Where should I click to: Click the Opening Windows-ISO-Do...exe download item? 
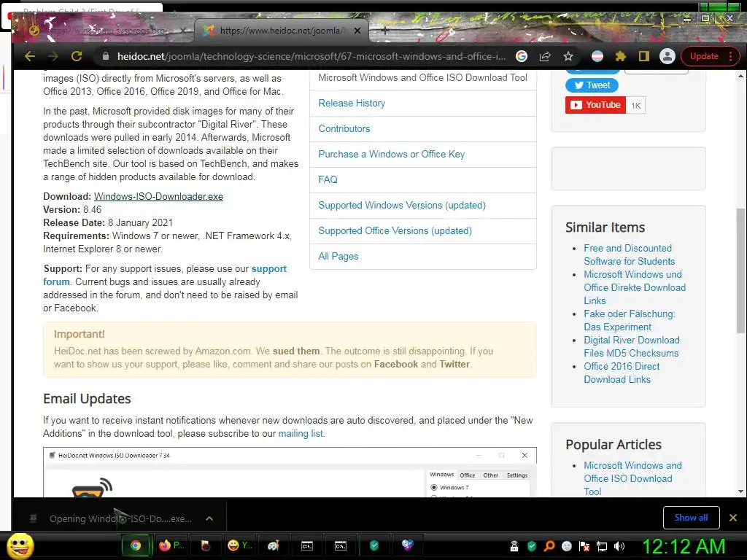point(113,518)
